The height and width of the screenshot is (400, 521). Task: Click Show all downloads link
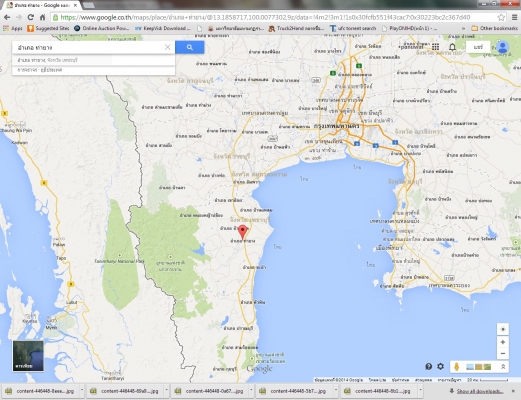(x=480, y=391)
